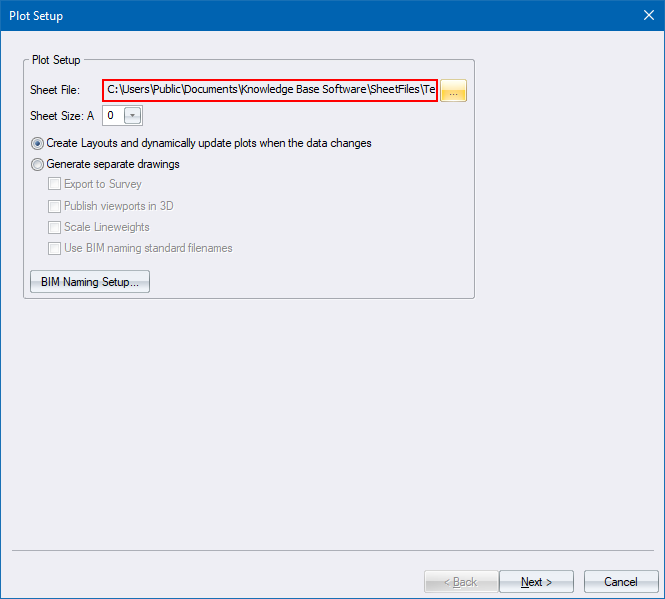Select Create Layouts and dynamically update plots
The height and width of the screenshot is (599, 665).
tap(38, 143)
